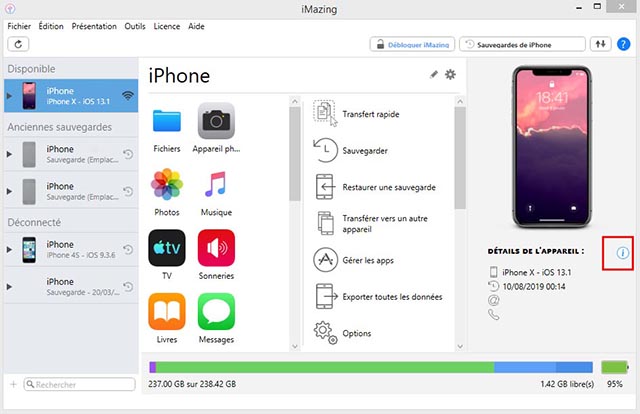Select the iPhone 4S device thumbnail
Viewport: 640px width, 414px height.
tap(29, 250)
